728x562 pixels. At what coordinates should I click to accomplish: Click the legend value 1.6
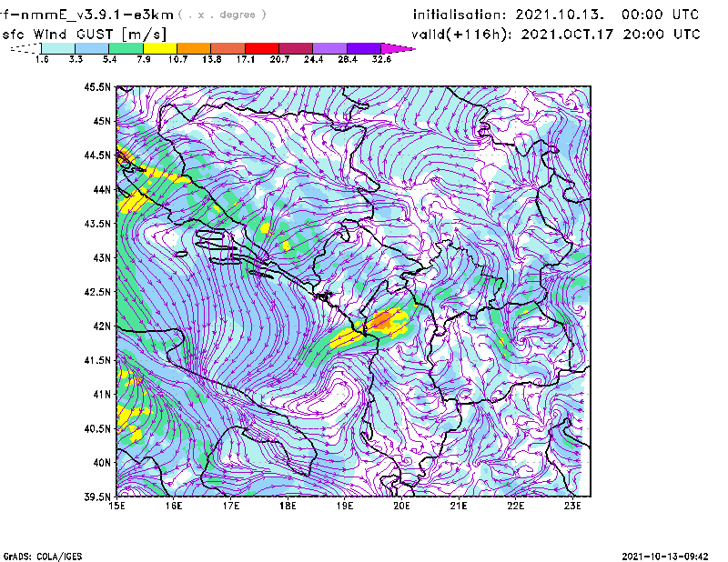42,59
